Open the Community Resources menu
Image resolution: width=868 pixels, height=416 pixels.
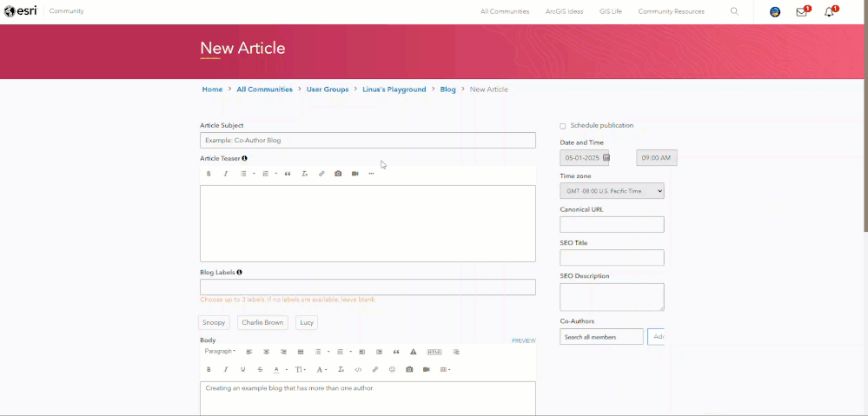(x=671, y=11)
